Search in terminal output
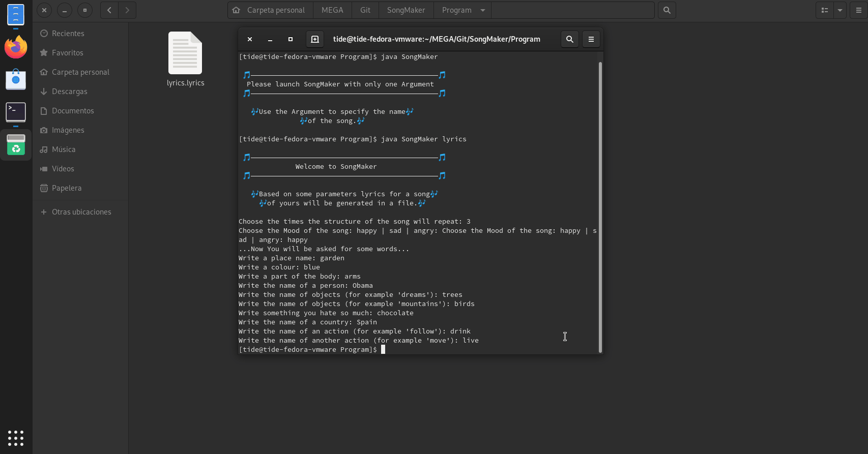This screenshot has width=868, height=454. coord(570,39)
